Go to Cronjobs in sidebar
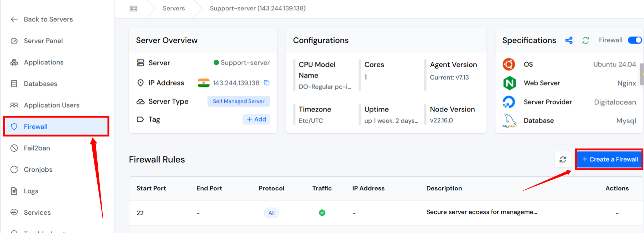 (38, 170)
